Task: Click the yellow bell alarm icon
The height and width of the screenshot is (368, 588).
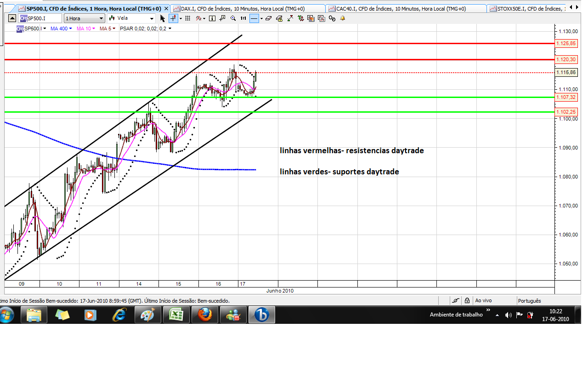Action: pyautogui.click(x=343, y=18)
